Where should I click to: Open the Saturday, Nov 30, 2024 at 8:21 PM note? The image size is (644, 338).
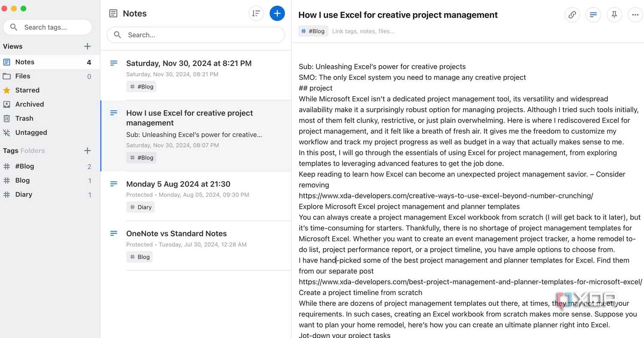click(x=196, y=76)
